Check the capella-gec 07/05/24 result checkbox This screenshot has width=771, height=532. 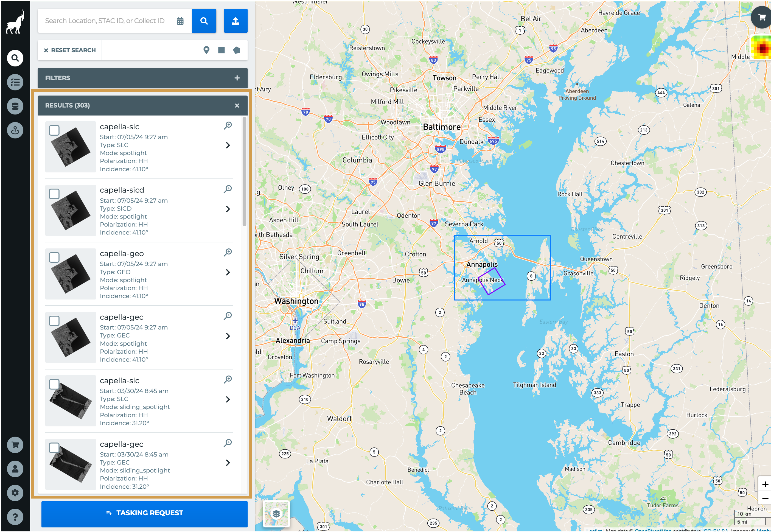(54, 321)
